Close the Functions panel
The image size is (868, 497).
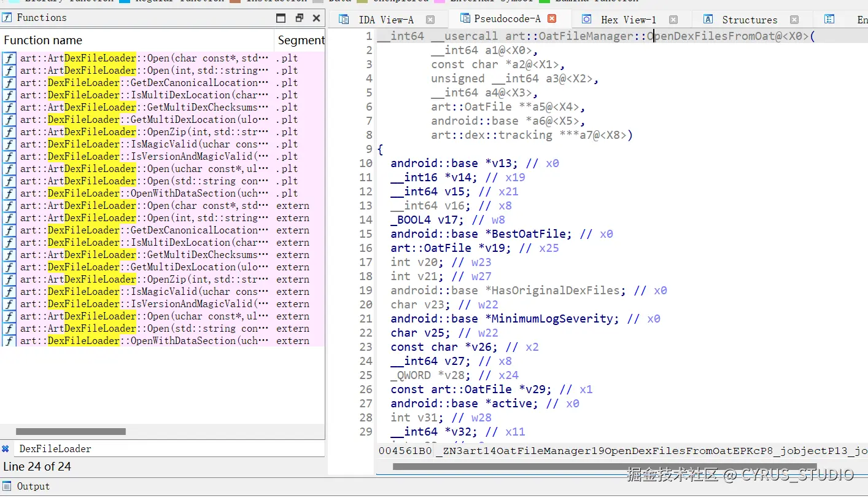[x=317, y=18]
